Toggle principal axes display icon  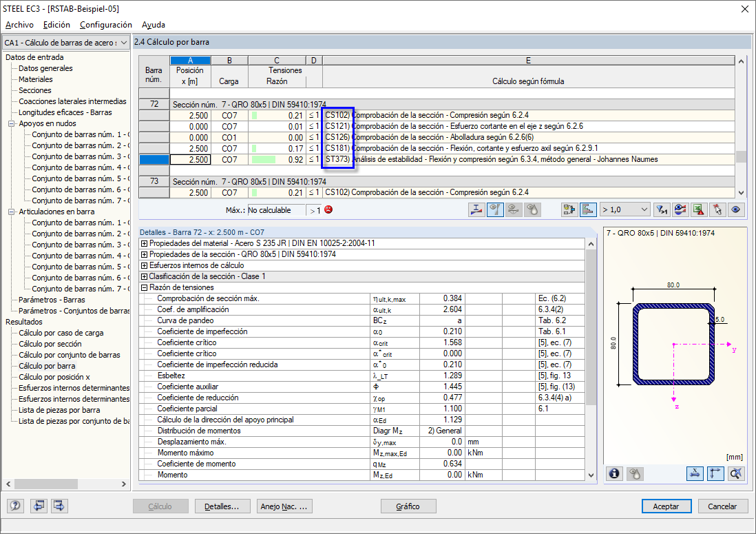[715, 473]
